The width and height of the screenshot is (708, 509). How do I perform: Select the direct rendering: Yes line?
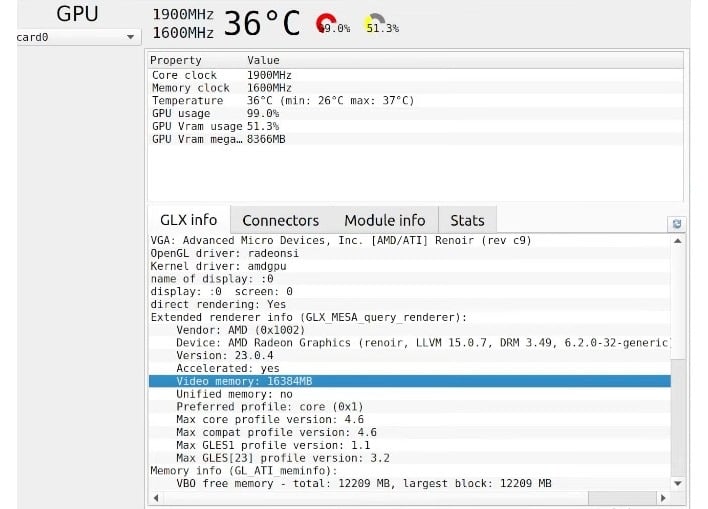click(410, 304)
